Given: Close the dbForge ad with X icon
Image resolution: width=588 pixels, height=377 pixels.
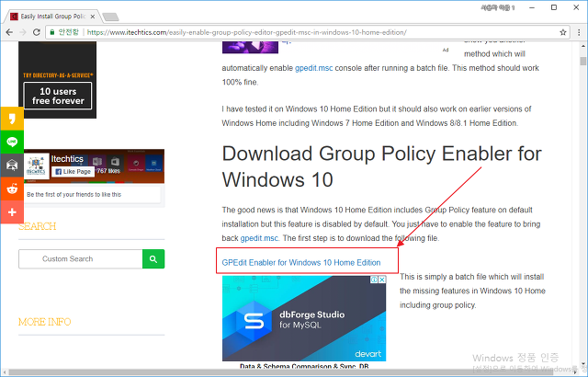Looking at the screenshot, I should coord(382,280).
